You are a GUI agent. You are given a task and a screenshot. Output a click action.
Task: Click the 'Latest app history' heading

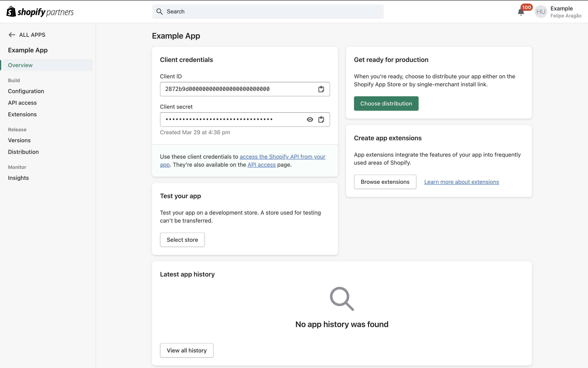click(187, 275)
